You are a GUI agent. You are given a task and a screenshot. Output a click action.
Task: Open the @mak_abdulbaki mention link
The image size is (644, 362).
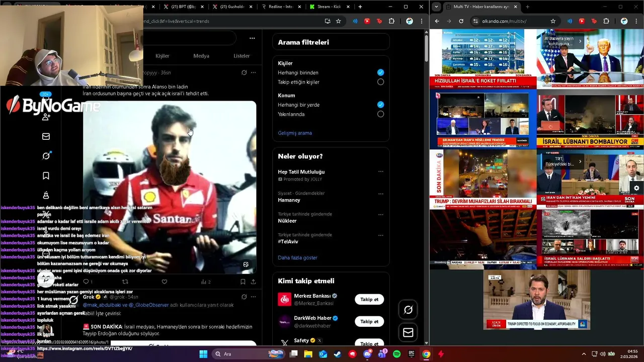(x=103, y=305)
